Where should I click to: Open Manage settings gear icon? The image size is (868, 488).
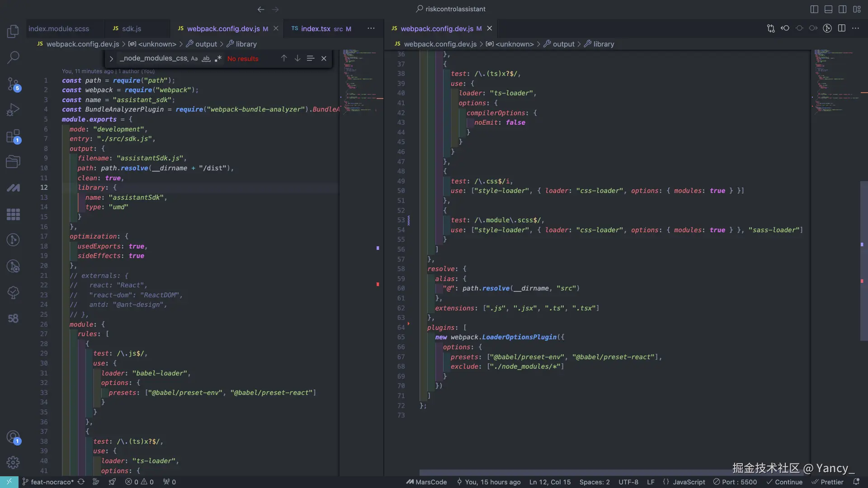coord(13,462)
